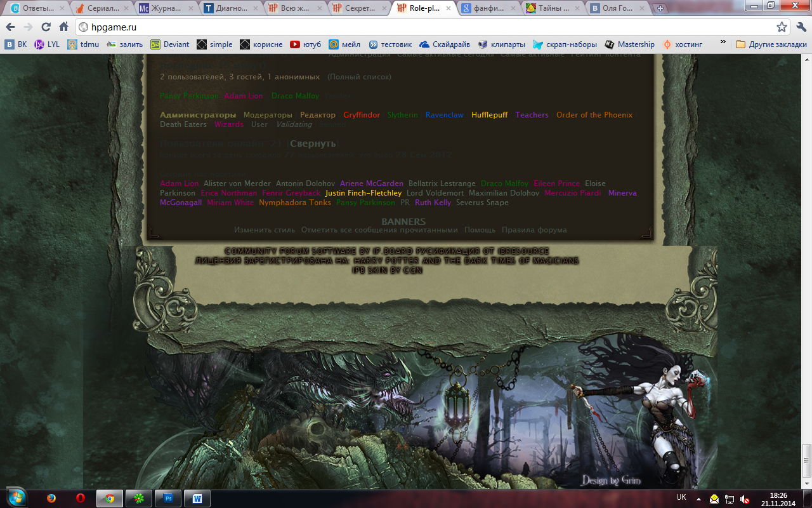812x508 pixels.
Task: Bookmark this page with the star
Action: 782,27
